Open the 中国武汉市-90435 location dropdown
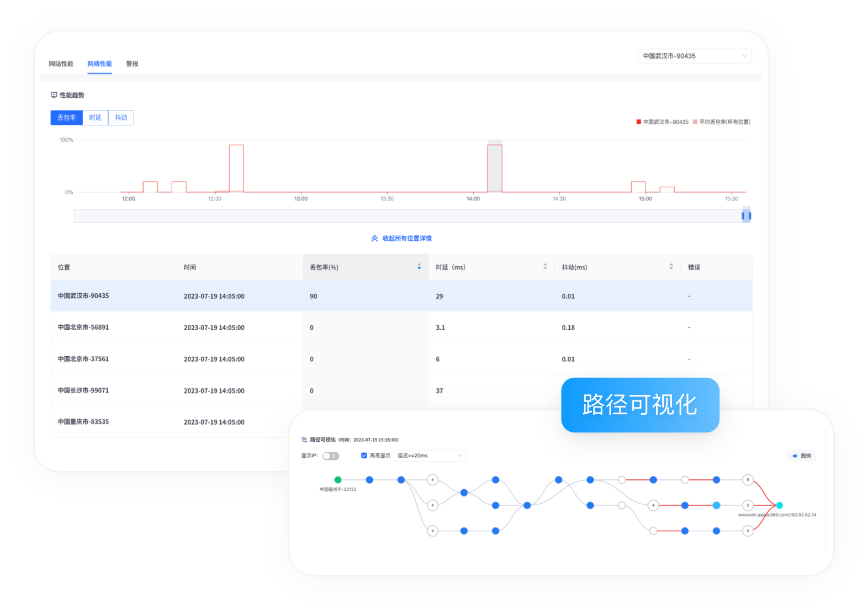Image resolution: width=868 pixels, height=613 pixels. coord(694,56)
